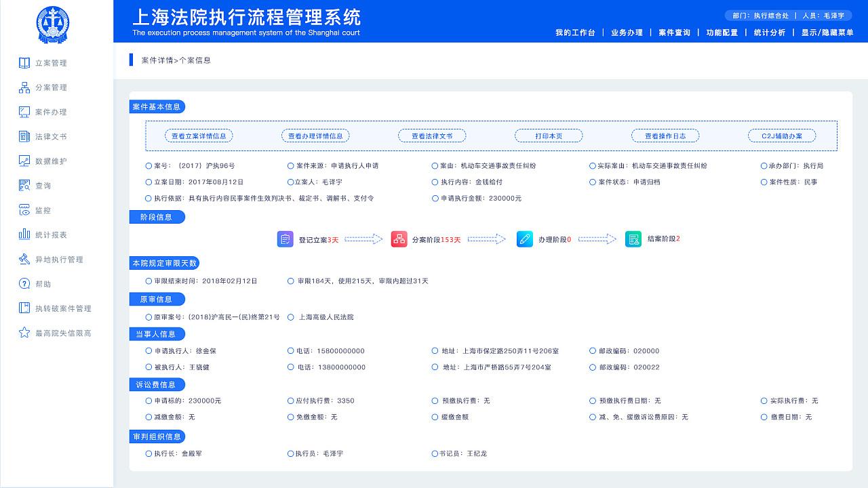868x488 pixels.
Task: Select the radio circle beside 案号
Action: pos(149,165)
